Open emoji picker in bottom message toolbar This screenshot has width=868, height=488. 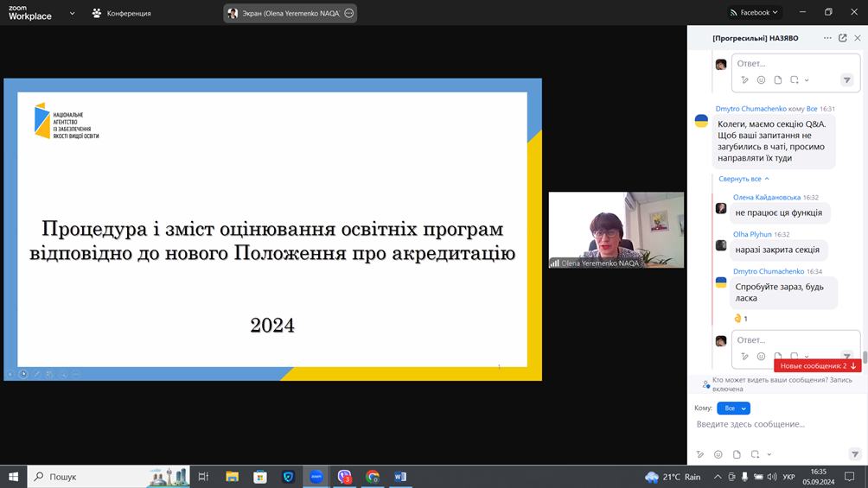click(x=718, y=454)
